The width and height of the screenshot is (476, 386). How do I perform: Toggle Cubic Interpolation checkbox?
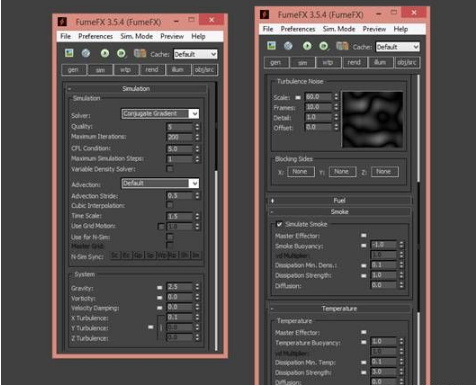170,205
